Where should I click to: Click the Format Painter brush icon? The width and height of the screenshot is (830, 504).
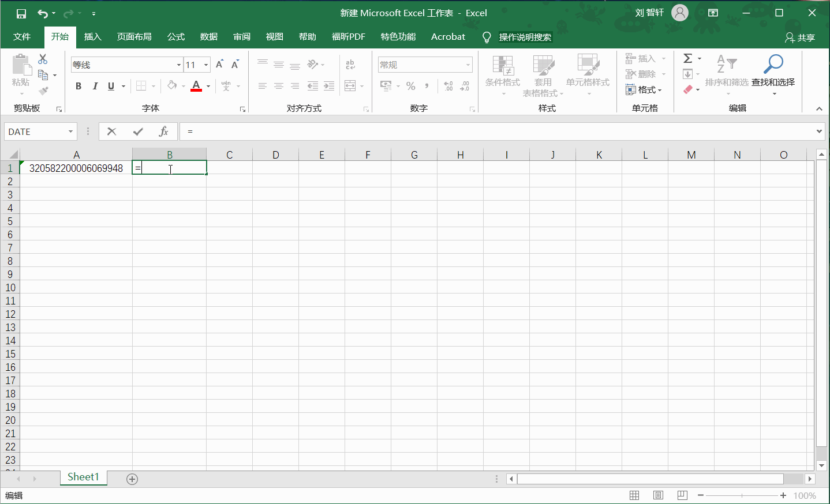[x=43, y=91]
